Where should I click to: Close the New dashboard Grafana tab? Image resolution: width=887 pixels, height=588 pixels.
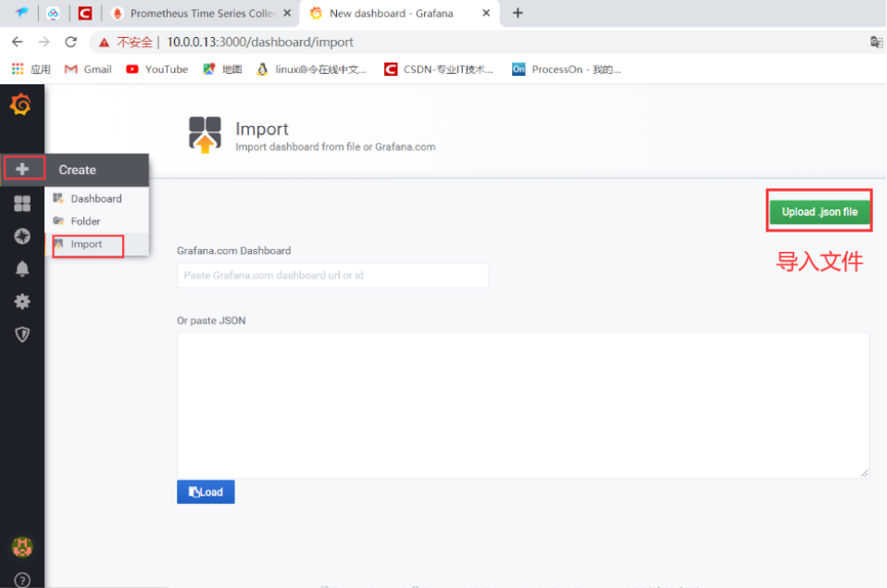click(486, 13)
